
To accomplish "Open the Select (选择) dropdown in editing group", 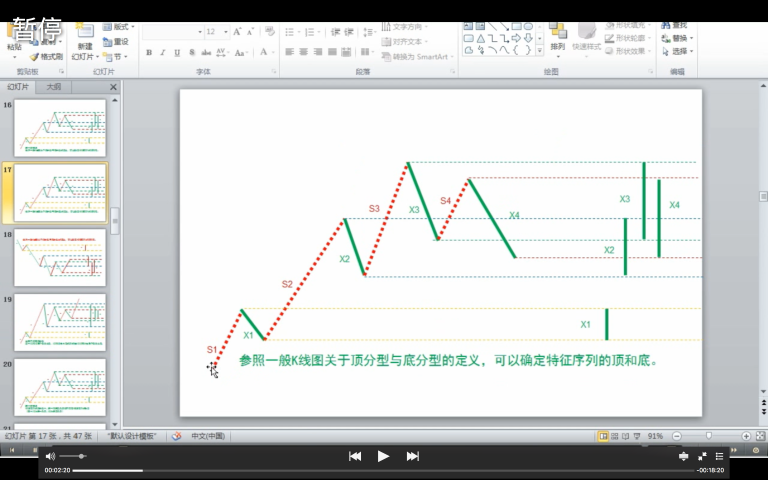I will point(681,51).
